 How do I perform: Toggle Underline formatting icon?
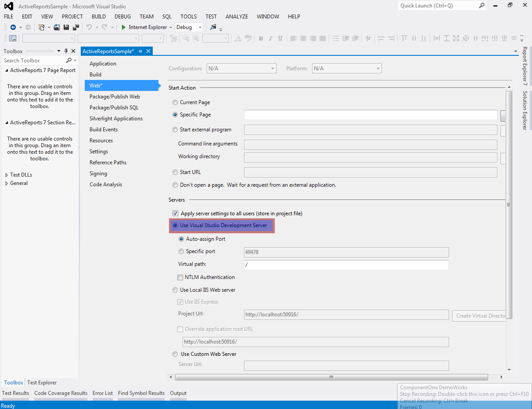pyautogui.click(x=280, y=38)
